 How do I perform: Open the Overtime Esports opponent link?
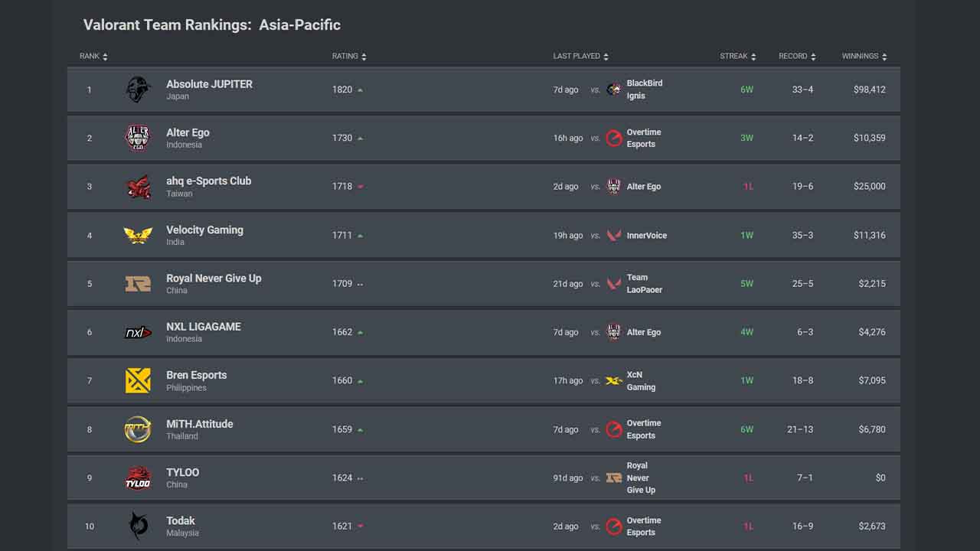pyautogui.click(x=642, y=138)
